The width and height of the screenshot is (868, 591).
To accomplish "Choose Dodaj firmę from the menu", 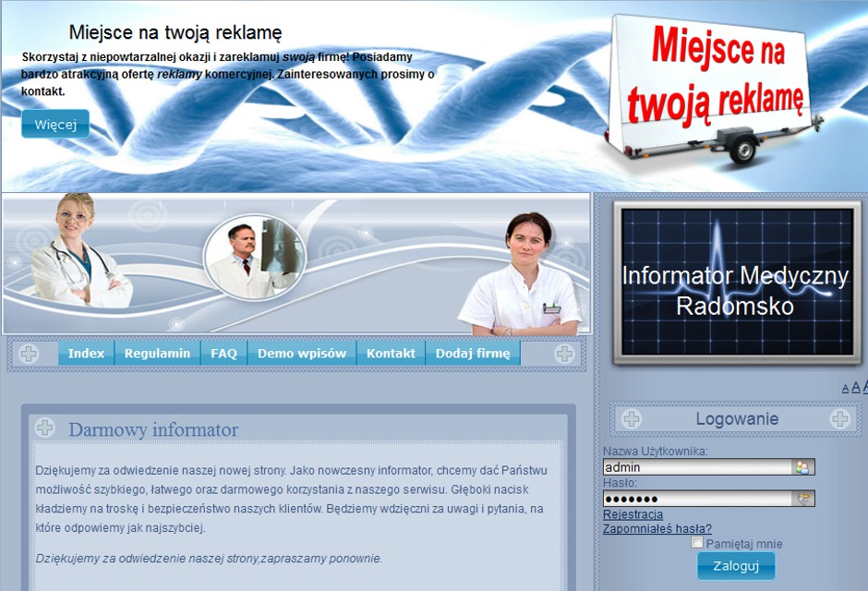I will (473, 354).
